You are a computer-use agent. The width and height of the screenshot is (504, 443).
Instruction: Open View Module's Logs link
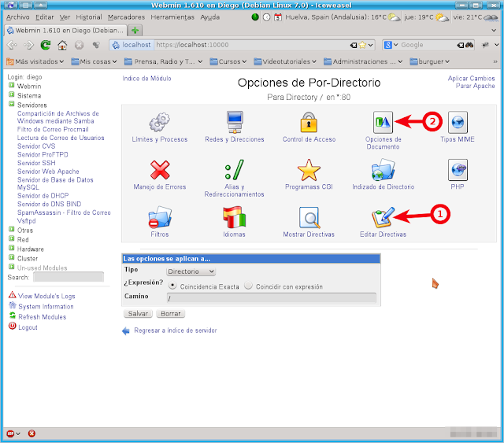coord(46,296)
